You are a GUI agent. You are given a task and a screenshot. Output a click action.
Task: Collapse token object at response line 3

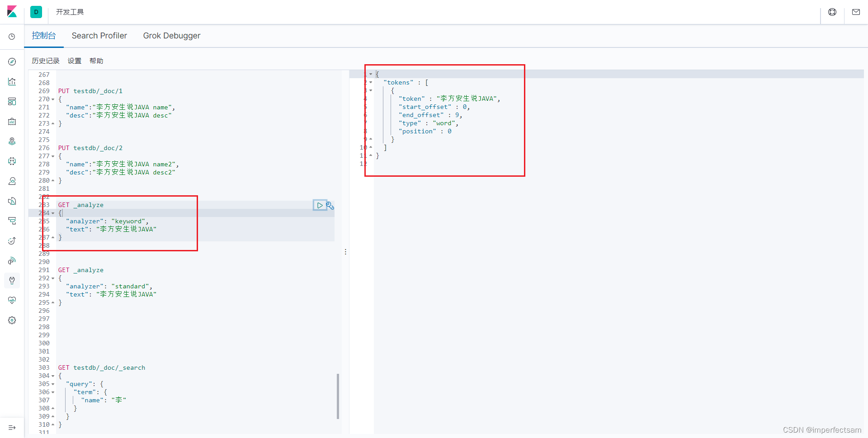pos(371,90)
